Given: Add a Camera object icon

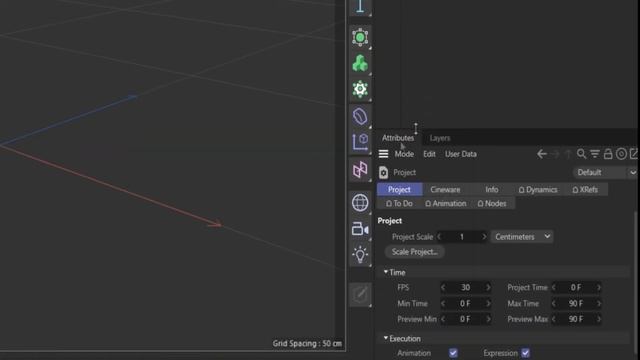Looking at the screenshot, I should click(x=360, y=229).
